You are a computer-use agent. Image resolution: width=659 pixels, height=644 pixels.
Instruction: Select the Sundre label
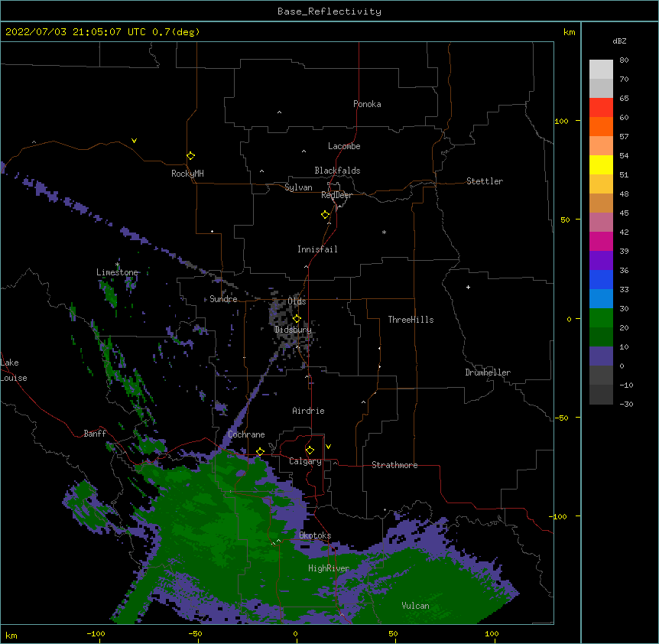coord(223,299)
